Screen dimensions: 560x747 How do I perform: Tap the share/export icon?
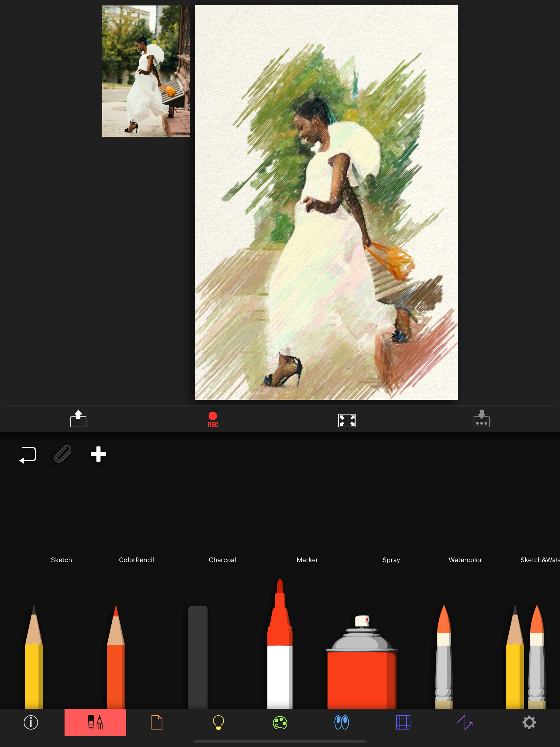point(78,419)
